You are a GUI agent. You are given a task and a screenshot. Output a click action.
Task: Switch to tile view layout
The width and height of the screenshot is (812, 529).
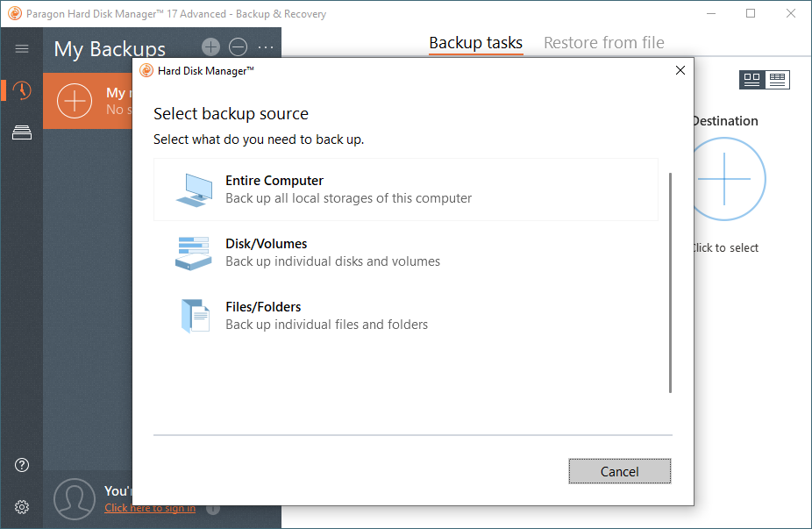[x=751, y=80]
